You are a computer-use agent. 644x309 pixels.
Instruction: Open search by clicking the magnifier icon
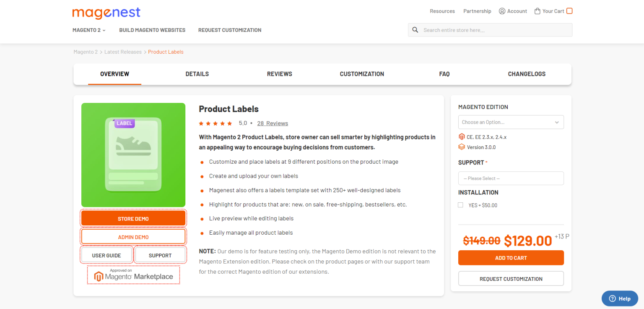pyautogui.click(x=415, y=30)
